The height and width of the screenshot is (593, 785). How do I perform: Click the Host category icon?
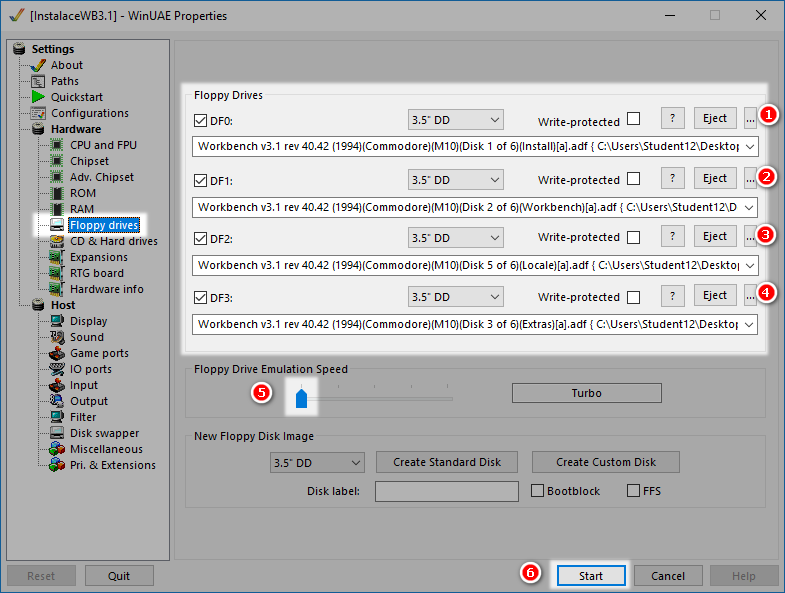point(38,305)
